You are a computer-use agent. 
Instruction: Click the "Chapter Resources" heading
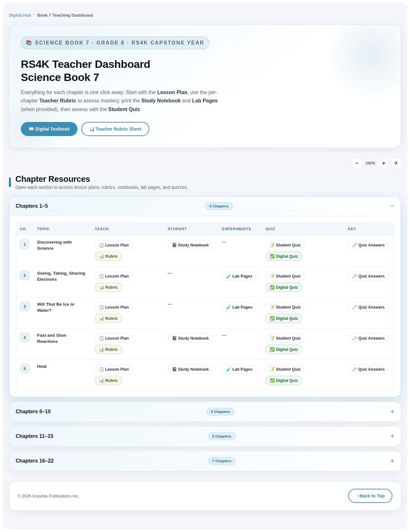[x=53, y=179]
